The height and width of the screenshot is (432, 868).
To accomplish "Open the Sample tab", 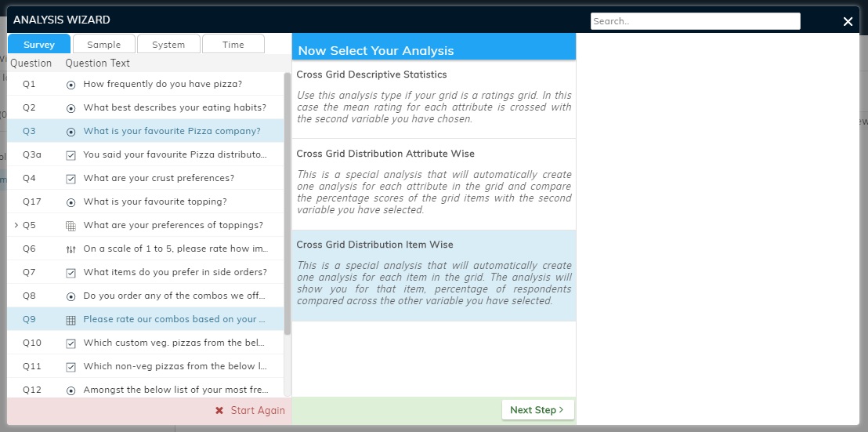I will tap(104, 45).
